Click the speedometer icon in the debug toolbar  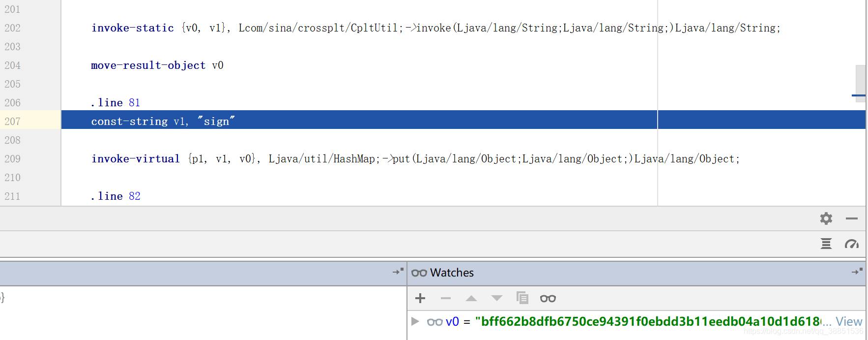tap(851, 244)
